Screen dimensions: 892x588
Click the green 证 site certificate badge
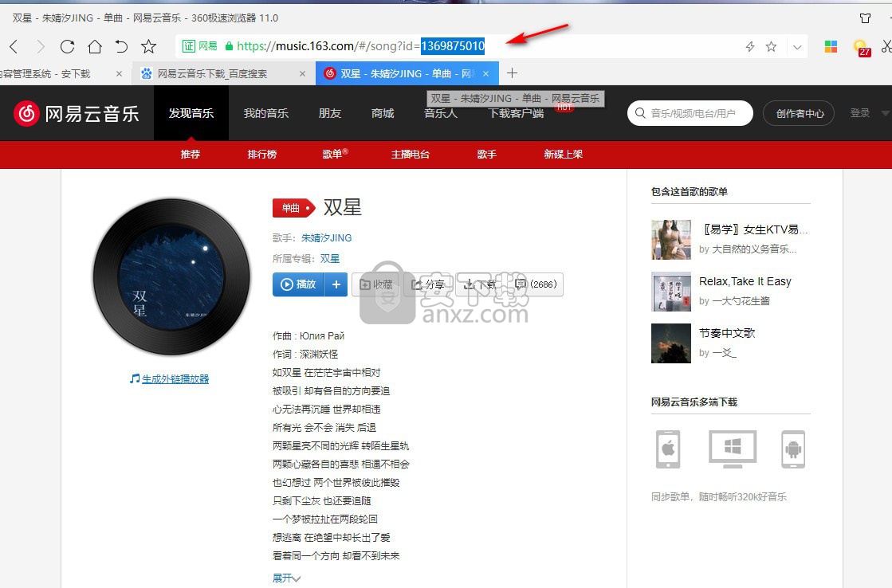(188, 46)
